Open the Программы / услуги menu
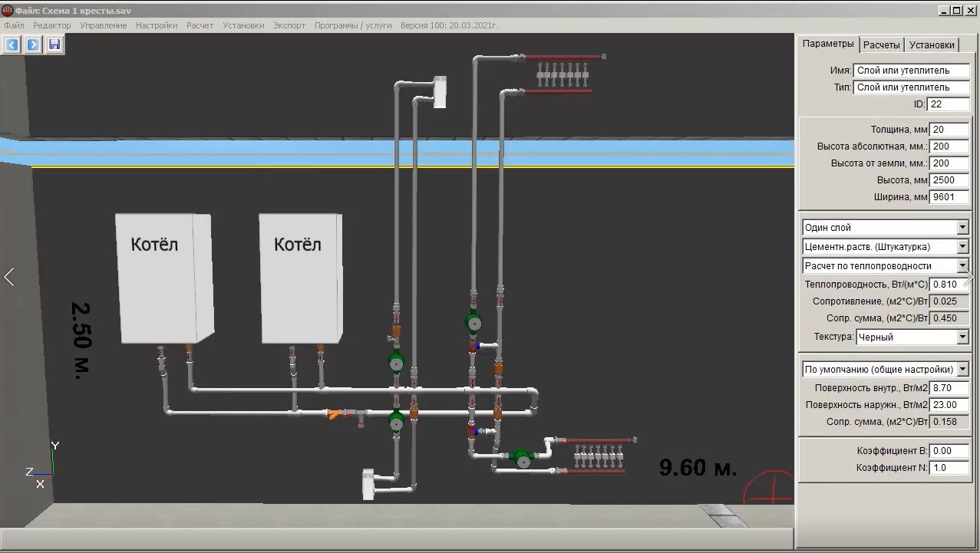This screenshot has width=980, height=553. (x=353, y=25)
